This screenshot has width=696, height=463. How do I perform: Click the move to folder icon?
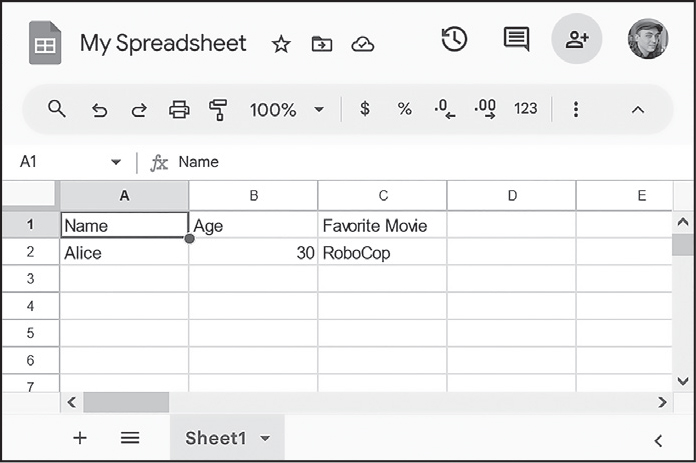pyautogui.click(x=322, y=44)
